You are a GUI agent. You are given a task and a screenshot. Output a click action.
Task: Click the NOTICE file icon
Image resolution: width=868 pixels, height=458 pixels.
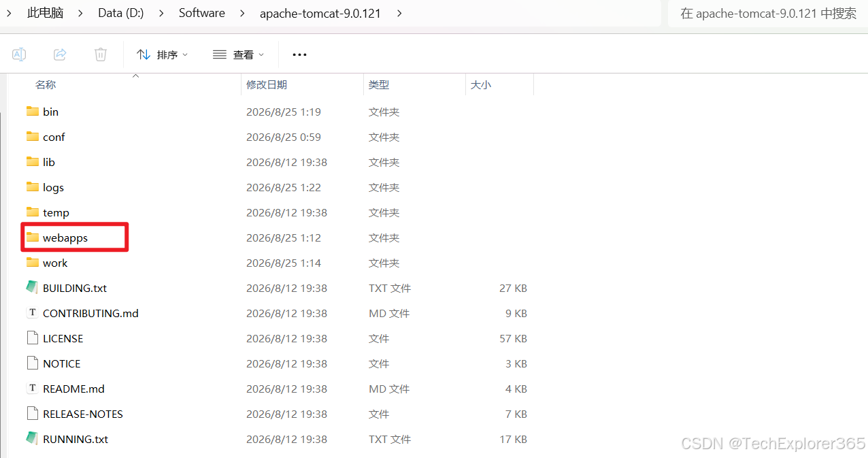pyautogui.click(x=32, y=363)
